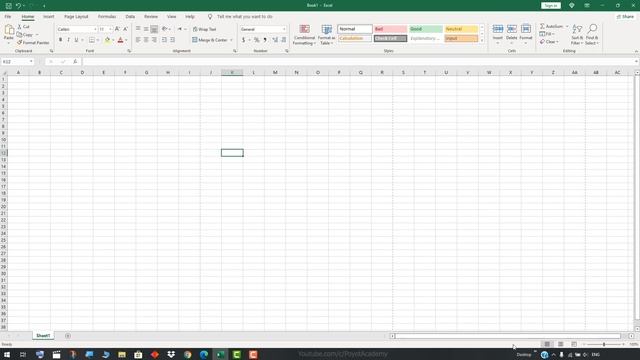
Task: Open Format as Table gallery
Action: coord(327,35)
